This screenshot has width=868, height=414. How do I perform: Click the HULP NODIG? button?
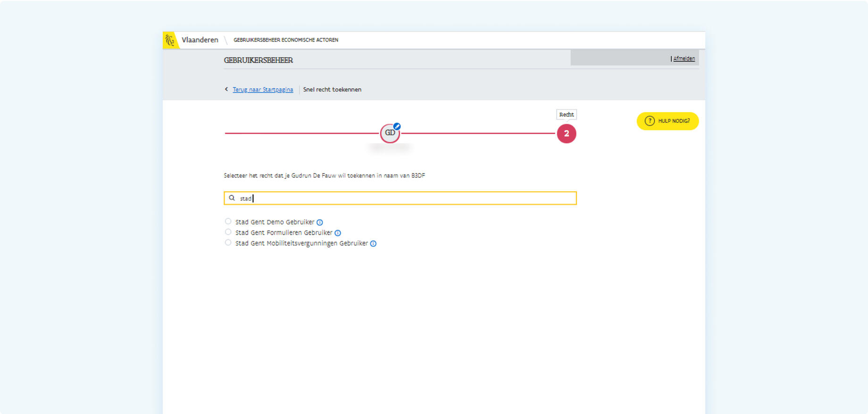tap(668, 121)
